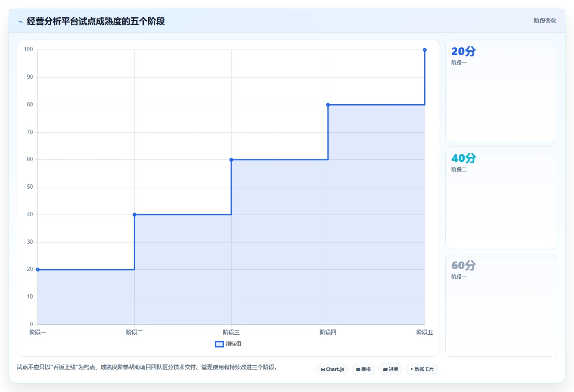This screenshot has width=574, height=392.
Task: Open the 40分 阶段二 card
Action: (x=501, y=198)
